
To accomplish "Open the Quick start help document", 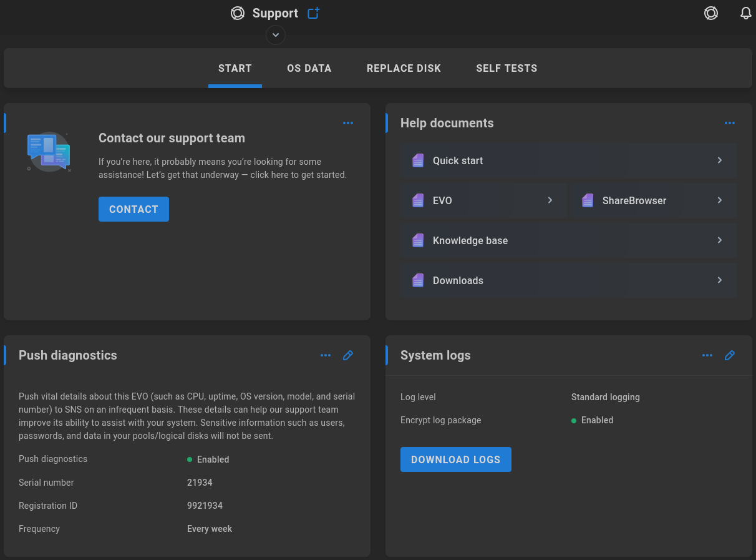I will tap(568, 160).
